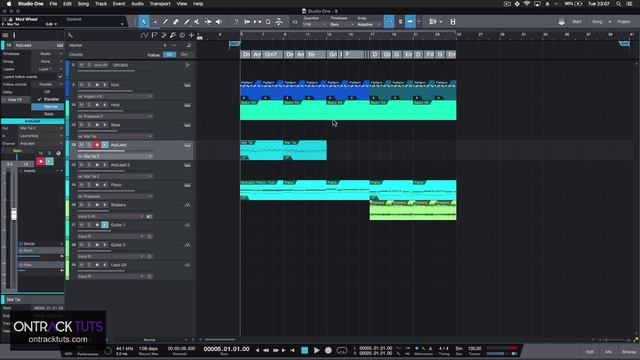Toggle Layers follow events checkbox
The height and width of the screenshot is (360, 640).
click(x=60, y=77)
